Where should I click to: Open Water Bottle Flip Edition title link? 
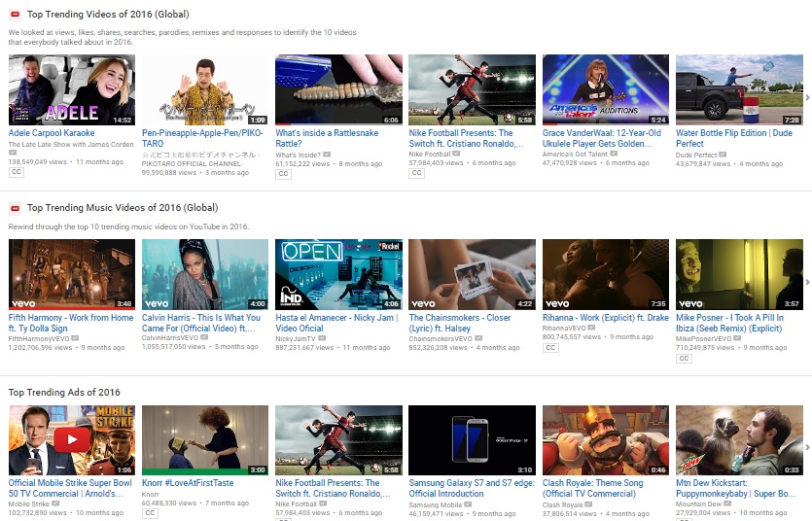click(734, 138)
